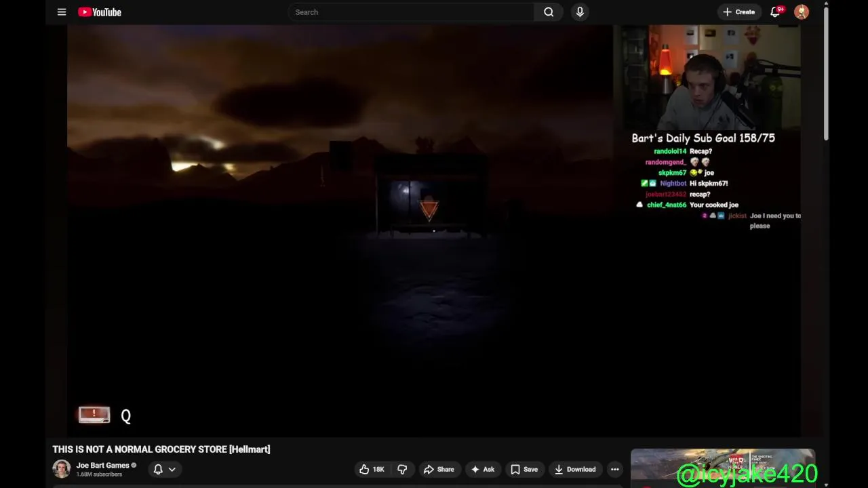The image size is (868, 488).
Task: Submit search with magnifier button
Action: pos(549,12)
